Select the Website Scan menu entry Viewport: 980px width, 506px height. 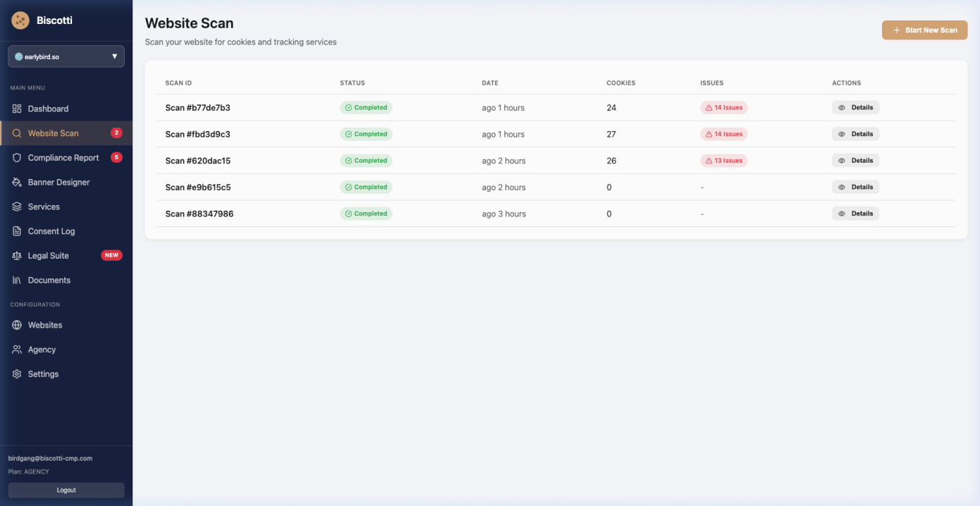(x=53, y=133)
